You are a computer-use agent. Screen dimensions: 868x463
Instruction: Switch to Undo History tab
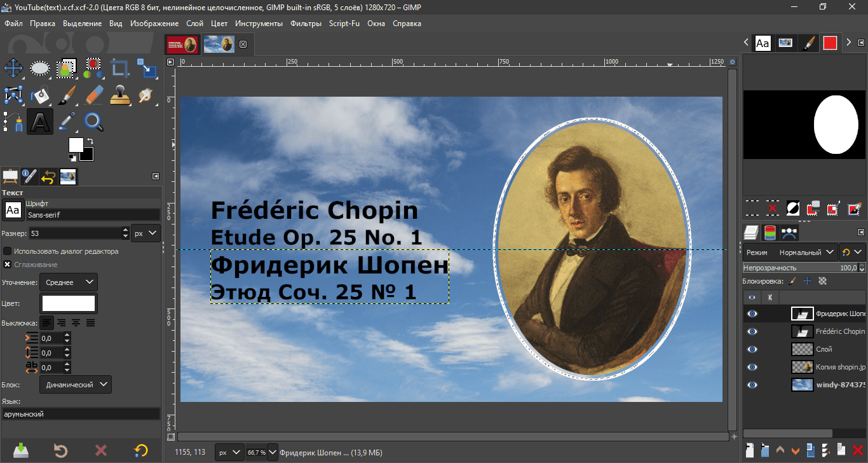click(x=49, y=176)
